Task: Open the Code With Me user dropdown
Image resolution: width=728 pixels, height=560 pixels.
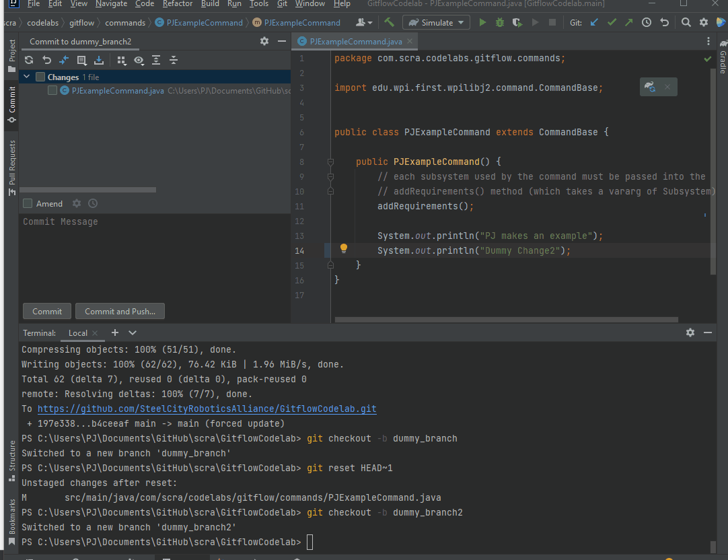Action: pos(364,22)
